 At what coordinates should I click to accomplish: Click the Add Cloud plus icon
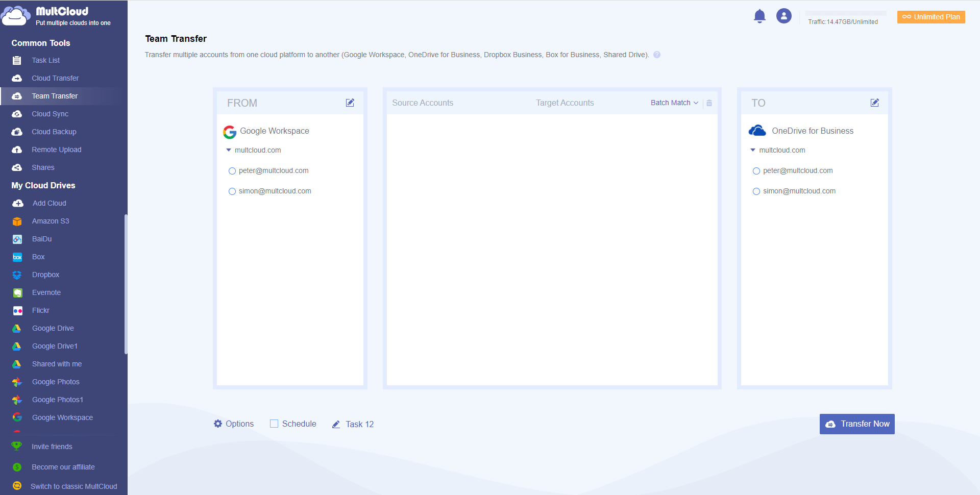click(18, 203)
